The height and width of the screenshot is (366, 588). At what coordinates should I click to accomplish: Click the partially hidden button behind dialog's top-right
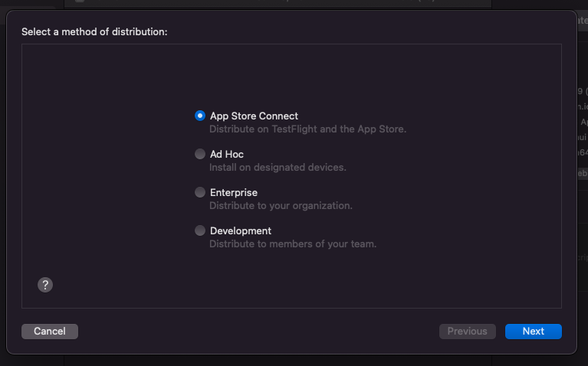(581, 21)
